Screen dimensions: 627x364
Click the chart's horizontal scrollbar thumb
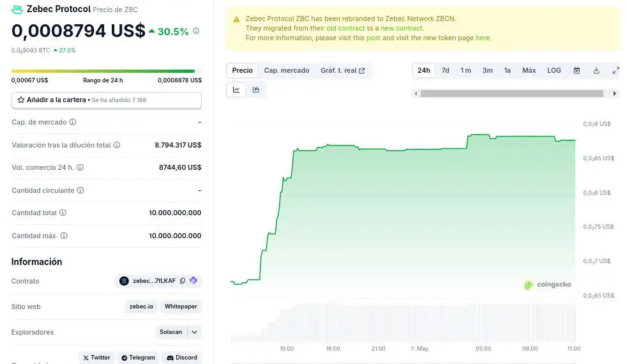click(x=512, y=94)
